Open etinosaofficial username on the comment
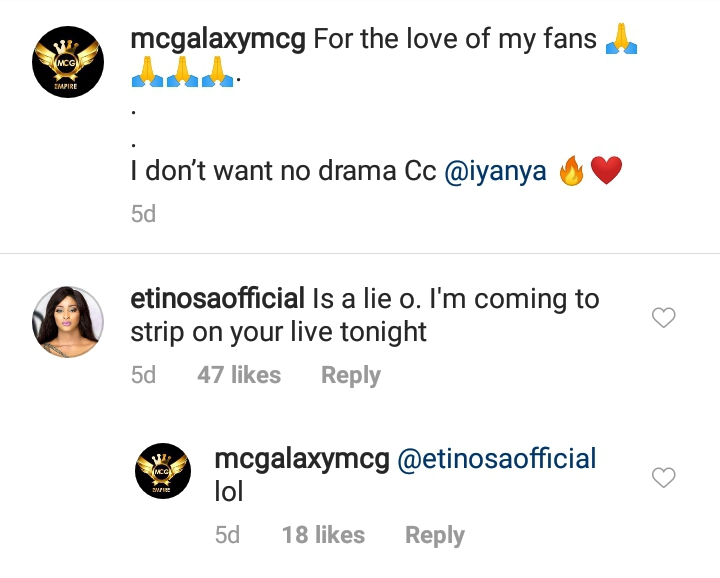720x578 pixels. (x=218, y=299)
